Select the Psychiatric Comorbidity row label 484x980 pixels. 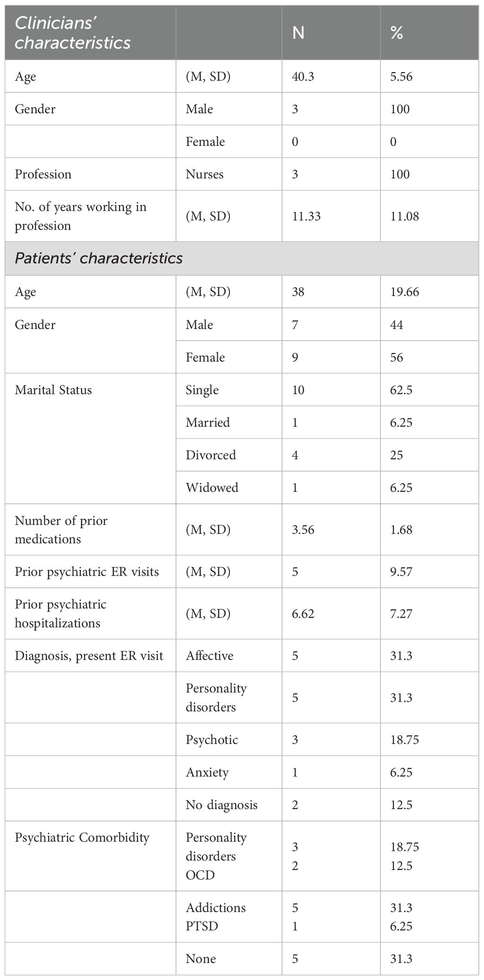tap(82, 837)
